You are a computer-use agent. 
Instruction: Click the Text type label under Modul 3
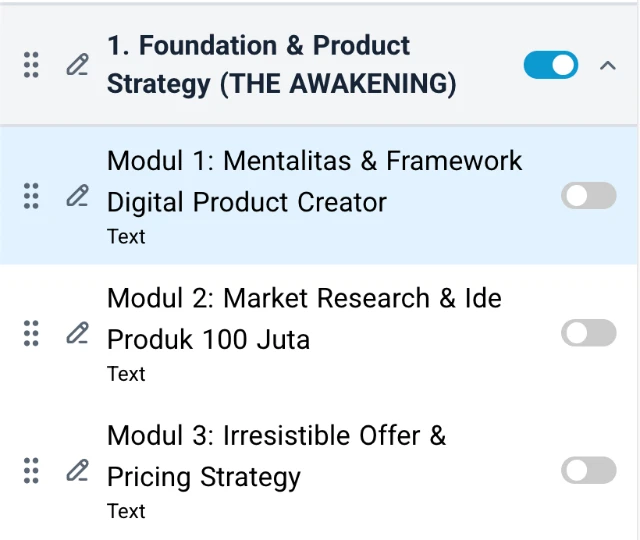(x=126, y=511)
